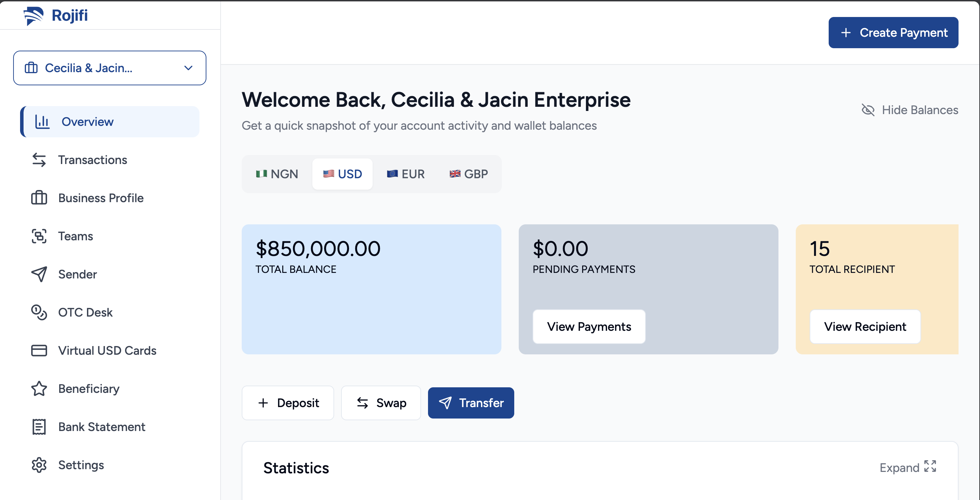The width and height of the screenshot is (980, 500).
Task: Select the EUR currency tab
Action: [406, 174]
